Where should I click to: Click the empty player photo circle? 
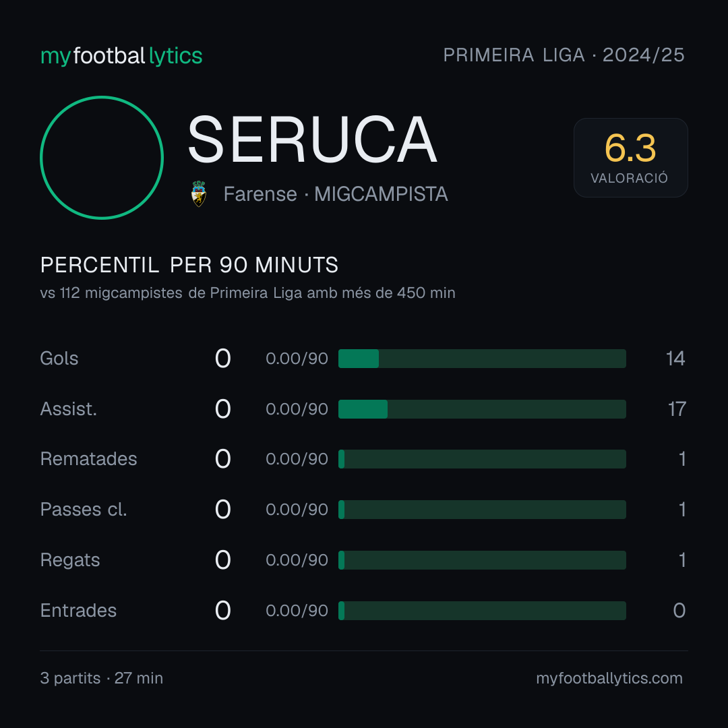pyautogui.click(x=102, y=158)
